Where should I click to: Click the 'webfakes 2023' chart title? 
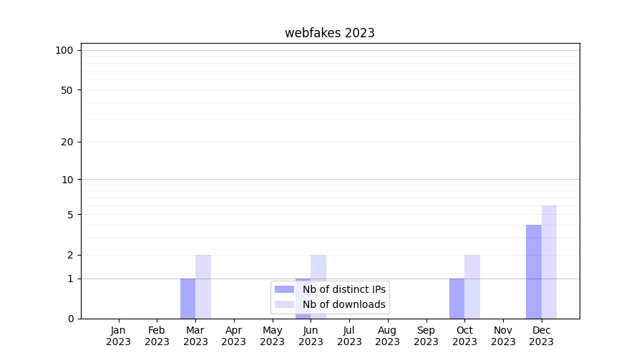[329, 33]
